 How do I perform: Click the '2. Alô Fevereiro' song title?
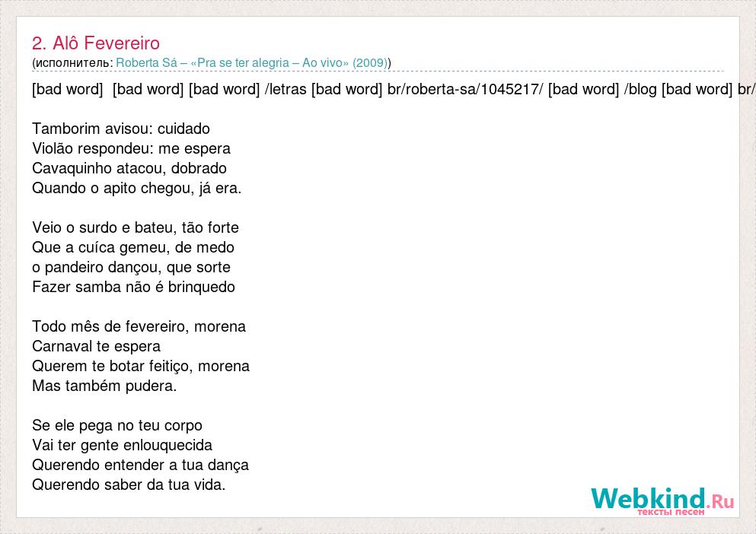pyautogui.click(x=95, y=43)
